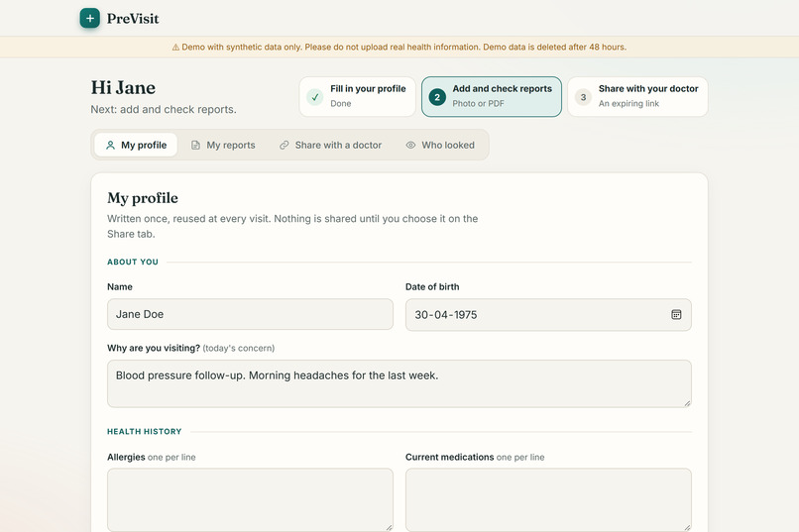Open the Share with your doctor step

click(637, 97)
